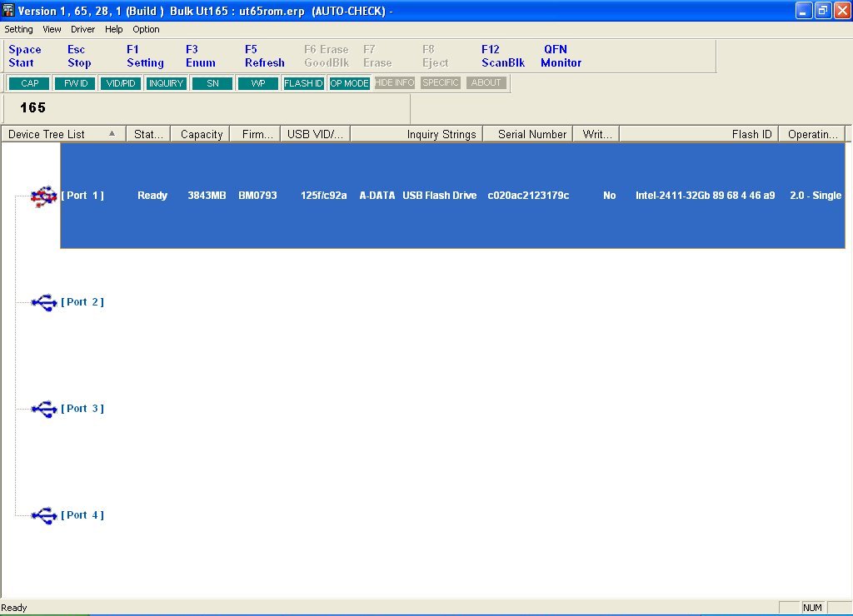Toggle the HIDE INFO button
The height and width of the screenshot is (616, 853).
click(394, 82)
